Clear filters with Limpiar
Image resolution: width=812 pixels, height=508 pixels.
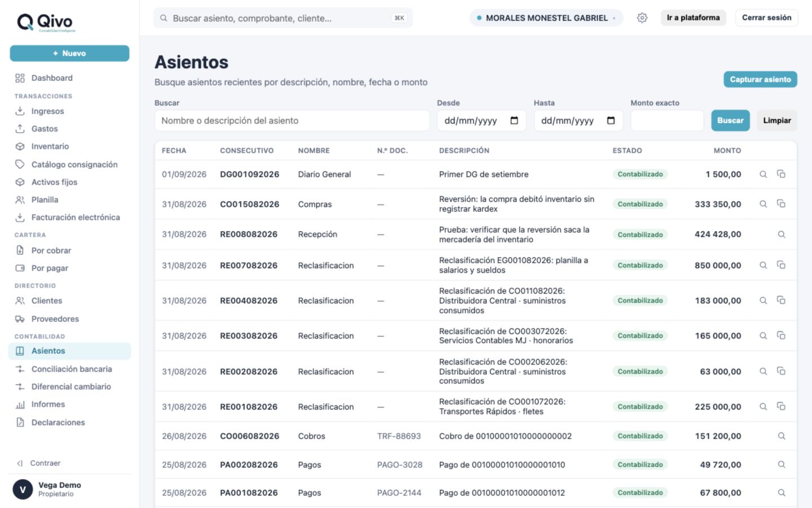point(776,120)
